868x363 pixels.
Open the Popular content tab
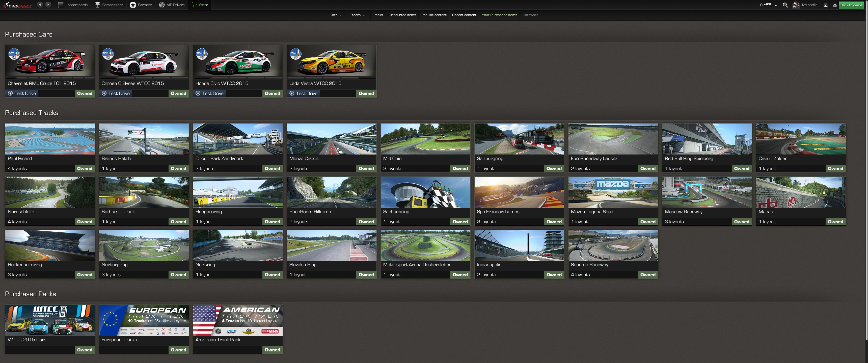coord(434,15)
